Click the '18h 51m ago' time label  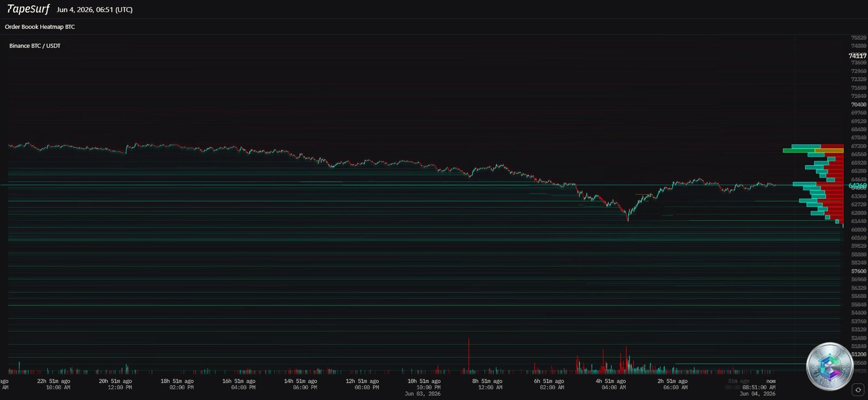click(177, 381)
